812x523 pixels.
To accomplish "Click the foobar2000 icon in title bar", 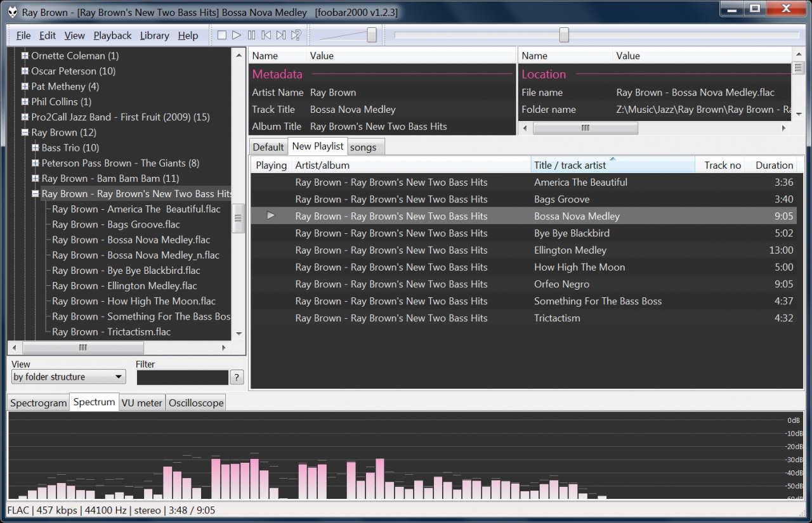I will point(12,13).
